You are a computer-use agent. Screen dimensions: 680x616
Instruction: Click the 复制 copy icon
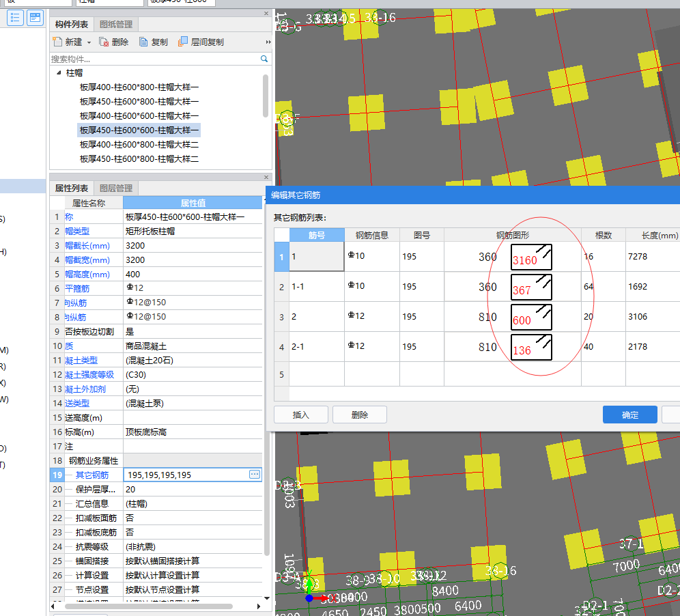143,42
